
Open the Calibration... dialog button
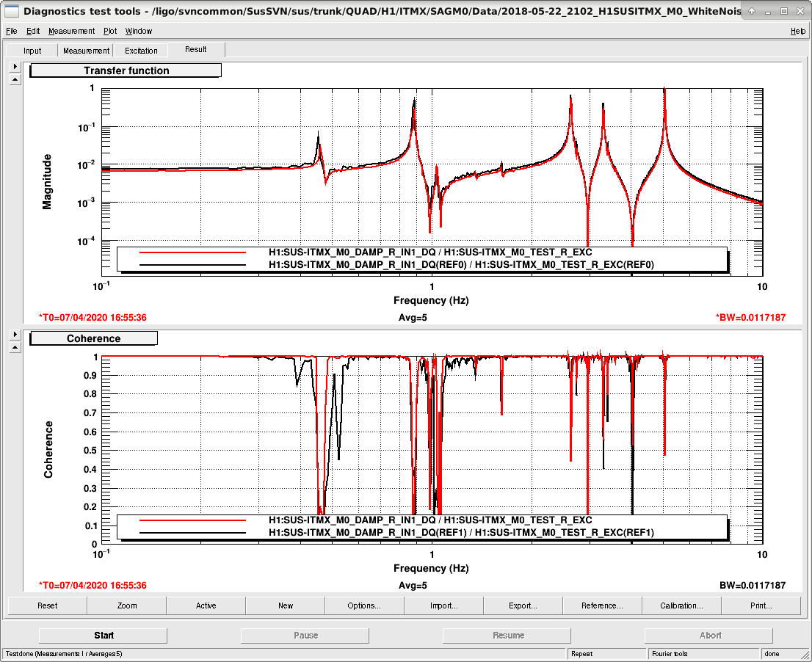pos(681,605)
